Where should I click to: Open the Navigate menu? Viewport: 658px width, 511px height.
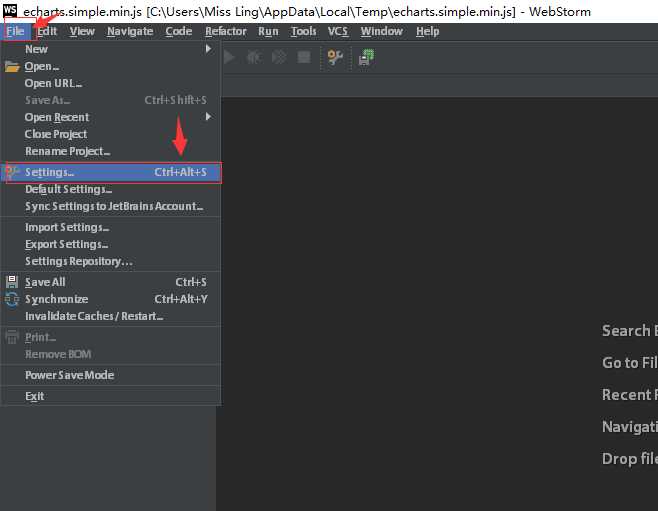(x=130, y=31)
